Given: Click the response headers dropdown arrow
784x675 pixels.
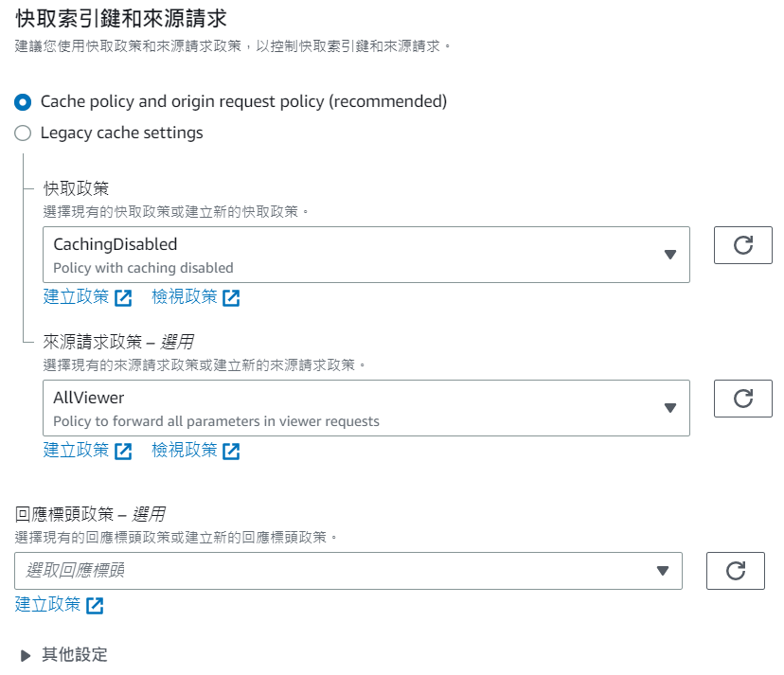Looking at the screenshot, I should (x=663, y=571).
